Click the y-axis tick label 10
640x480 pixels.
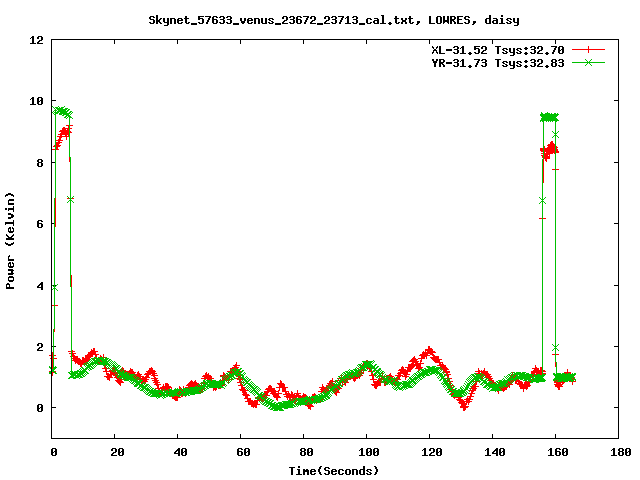(x=36, y=101)
